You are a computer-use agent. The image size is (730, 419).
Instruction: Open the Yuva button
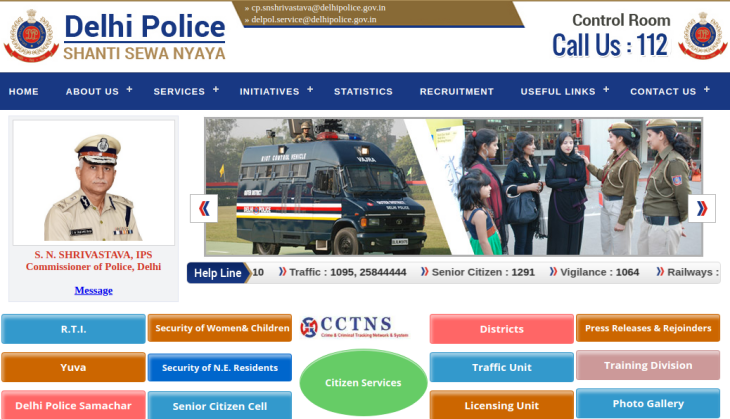pyautogui.click(x=74, y=367)
